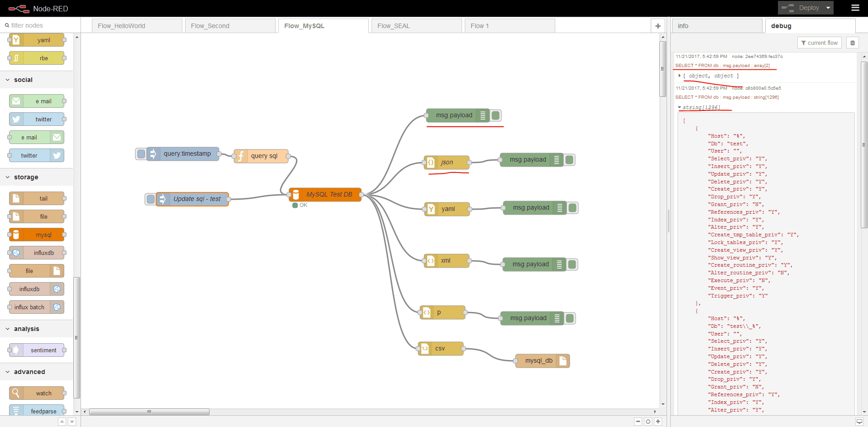Image resolution: width=868 pixels, height=427 pixels.
Task: Toggle debug output after the yaml node
Action: coord(573,208)
